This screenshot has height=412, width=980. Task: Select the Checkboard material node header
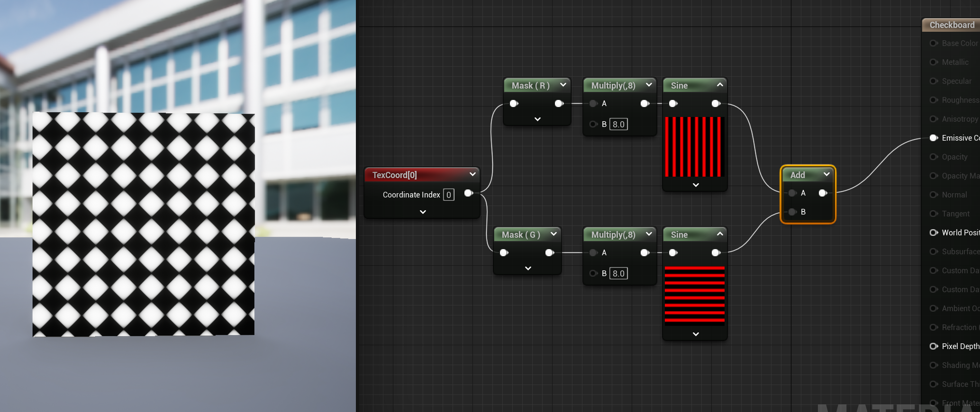tap(951, 25)
